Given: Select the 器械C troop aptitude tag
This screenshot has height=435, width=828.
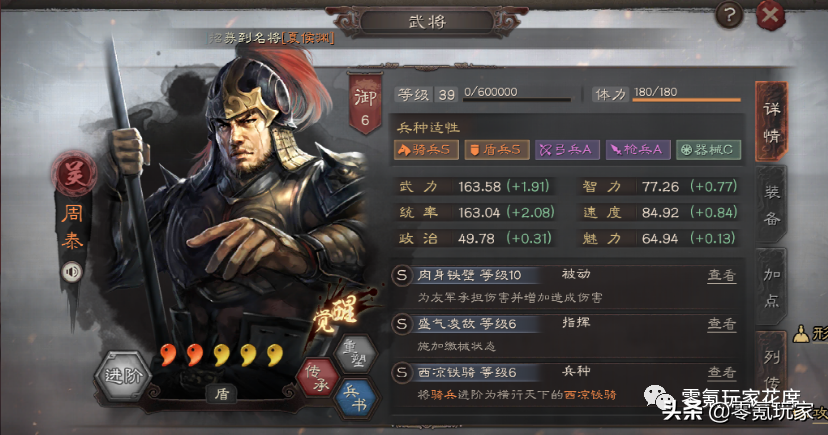Looking at the screenshot, I should (x=709, y=150).
